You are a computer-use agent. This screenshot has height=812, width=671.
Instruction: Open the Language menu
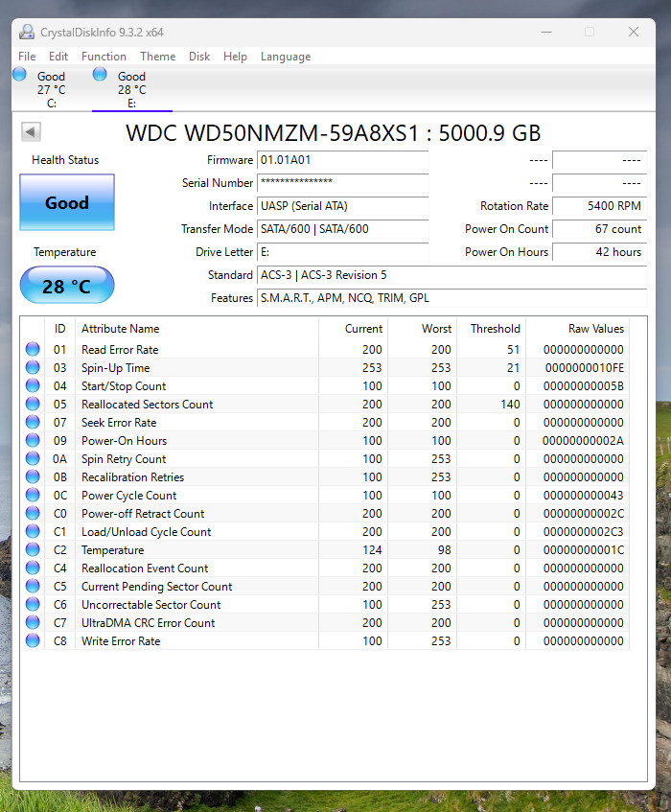[x=286, y=57]
